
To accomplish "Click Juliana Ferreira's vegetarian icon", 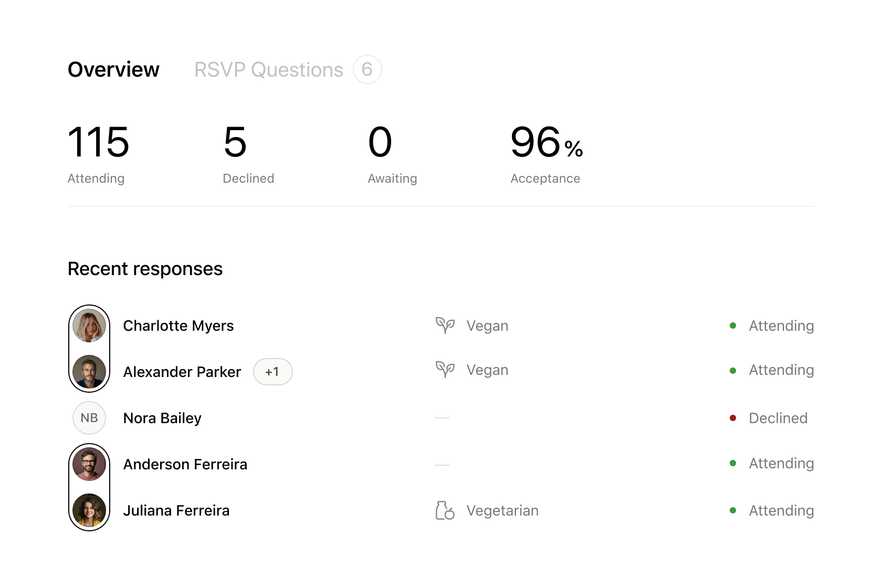I will pyautogui.click(x=445, y=510).
